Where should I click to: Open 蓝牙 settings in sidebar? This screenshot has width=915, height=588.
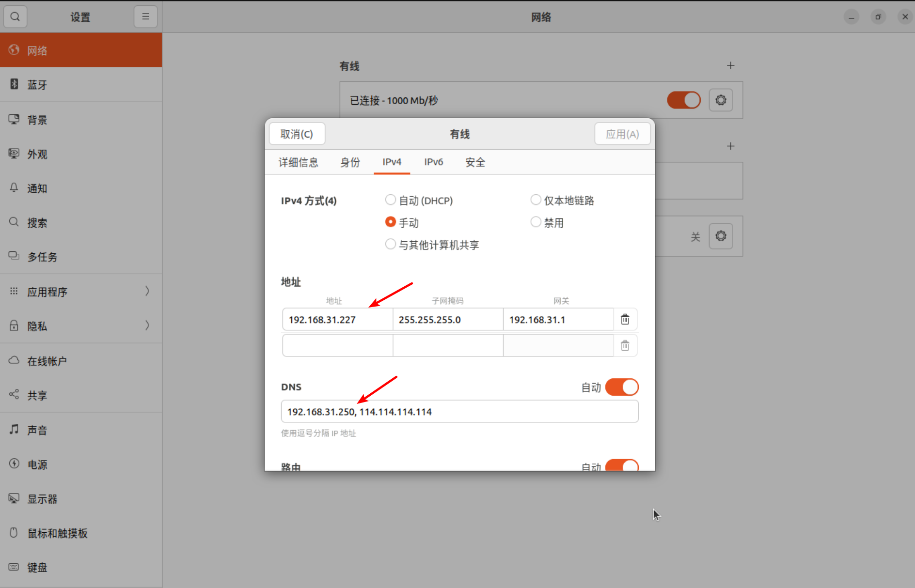tap(81, 84)
